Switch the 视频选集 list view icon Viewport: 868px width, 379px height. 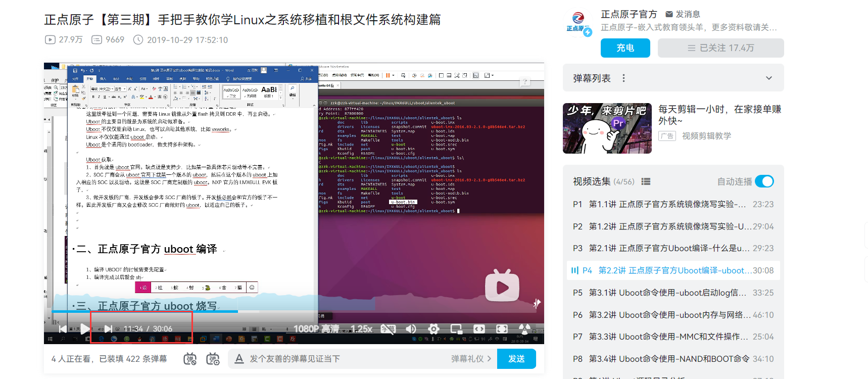click(646, 181)
